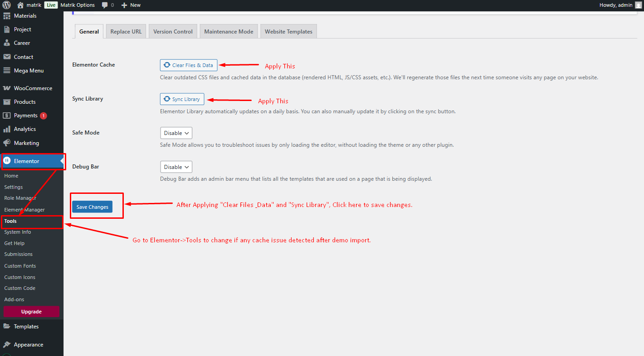This screenshot has width=644, height=356.
Task: Switch to the Maintenance Mode tab
Action: click(229, 32)
